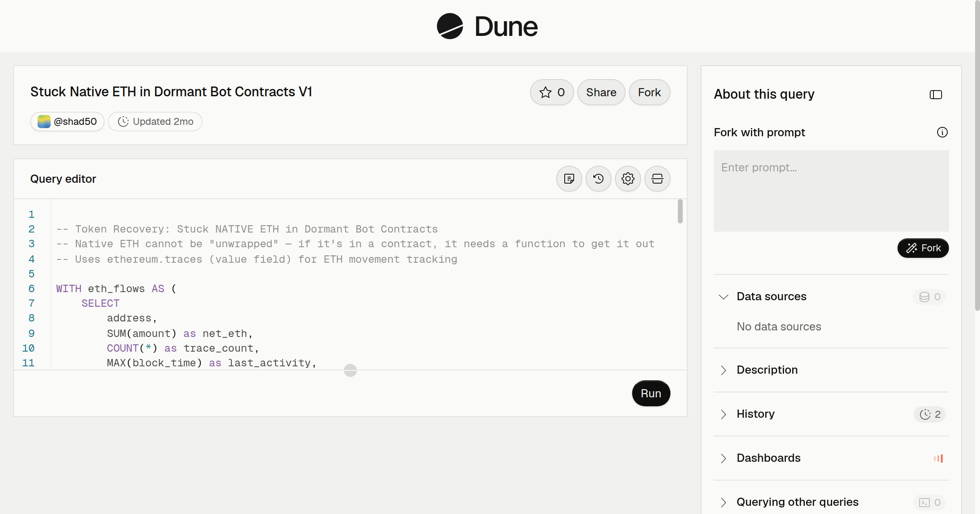Screen dimensions: 980x514
Task: Click the 'WITH eth_flows AS (' code line
Action: pyautogui.click(x=116, y=288)
